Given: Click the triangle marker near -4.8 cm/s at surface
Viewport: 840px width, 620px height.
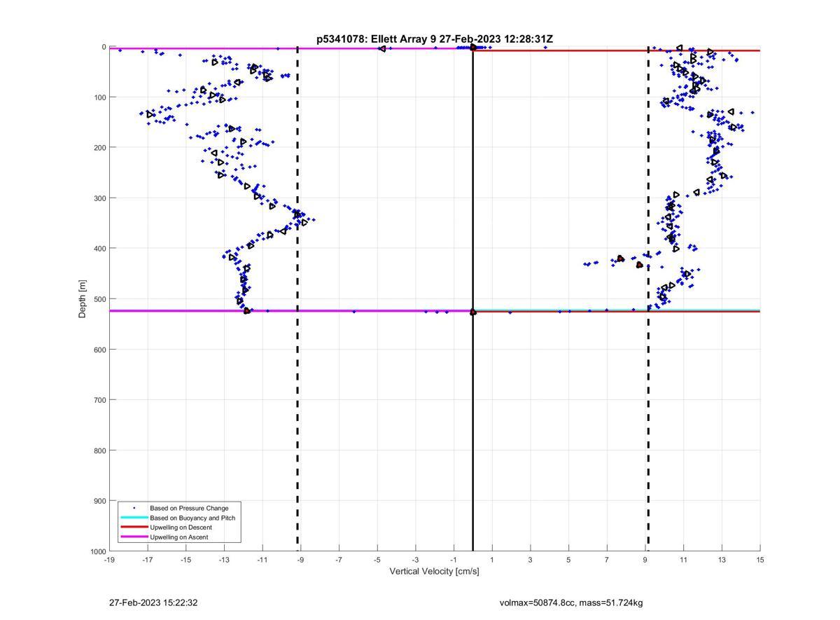Looking at the screenshot, I should pos(381,48).
